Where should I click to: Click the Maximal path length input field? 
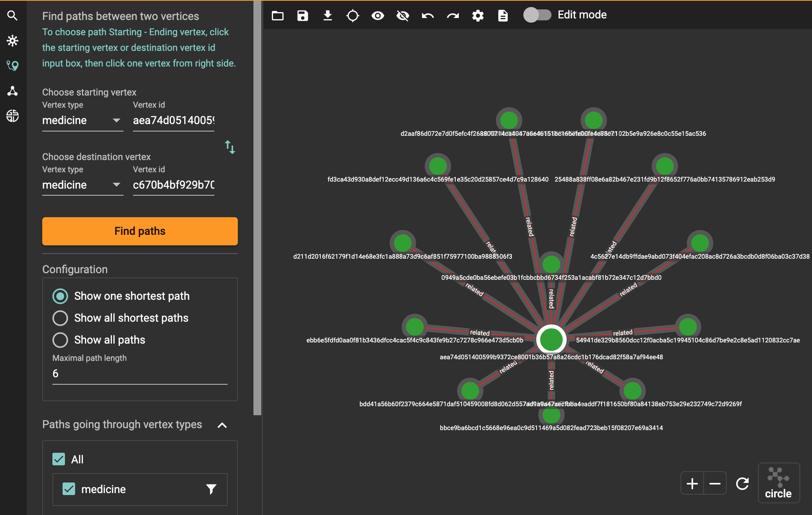click(x=140, y=374)
